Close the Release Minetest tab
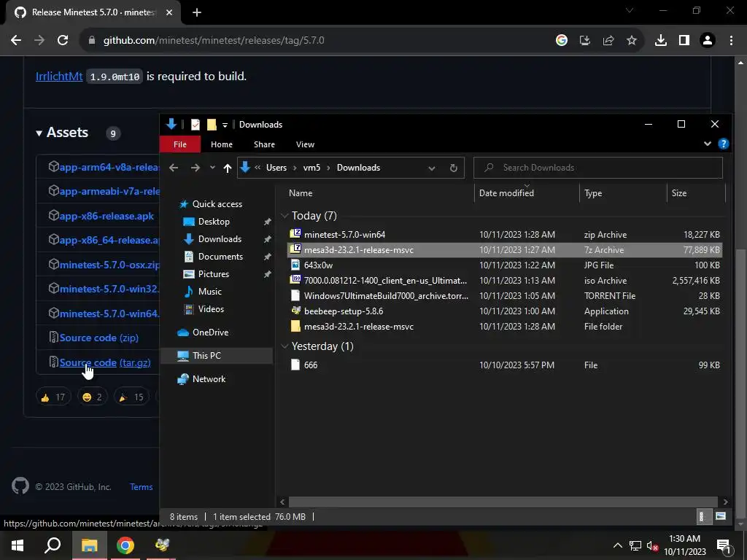747x560 pixels. pos(169,12)
